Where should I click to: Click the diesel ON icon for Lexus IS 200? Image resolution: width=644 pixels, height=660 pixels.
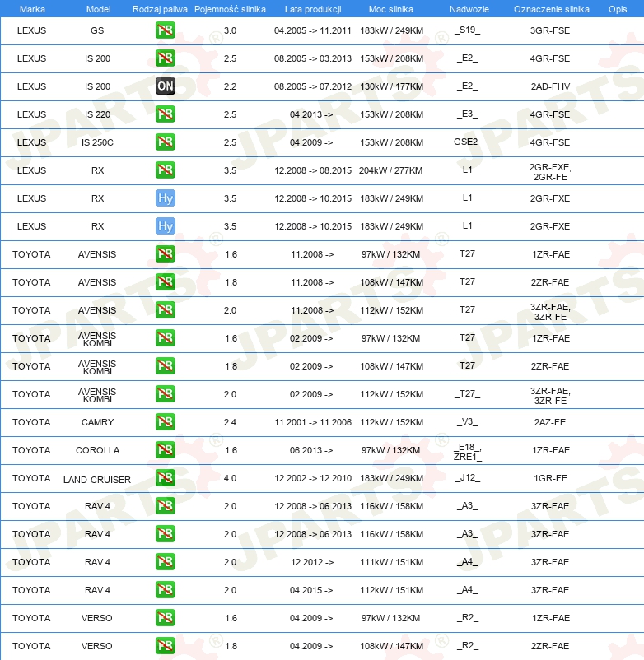coord(165,86)
